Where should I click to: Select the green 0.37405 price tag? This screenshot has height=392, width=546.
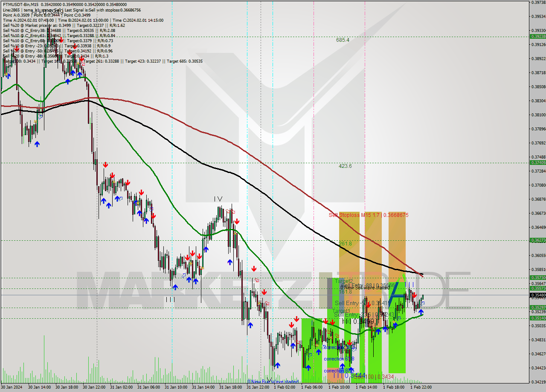tap(537, 162)
